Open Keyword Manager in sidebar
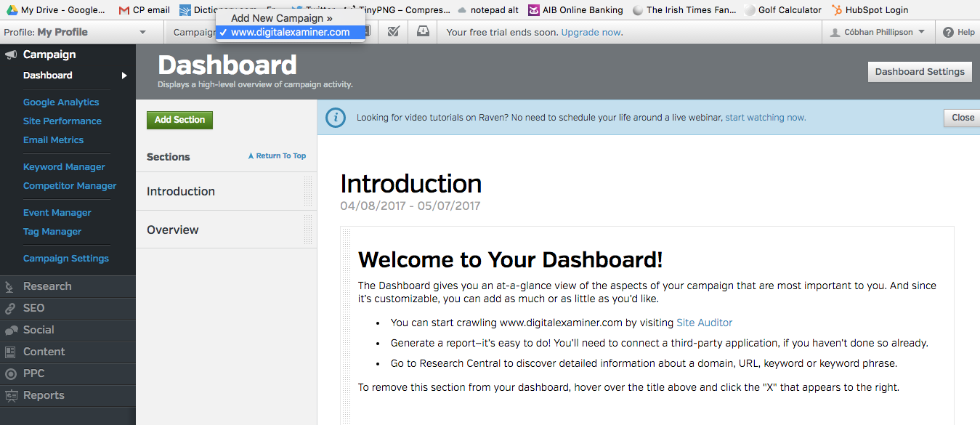 point(64,167)
